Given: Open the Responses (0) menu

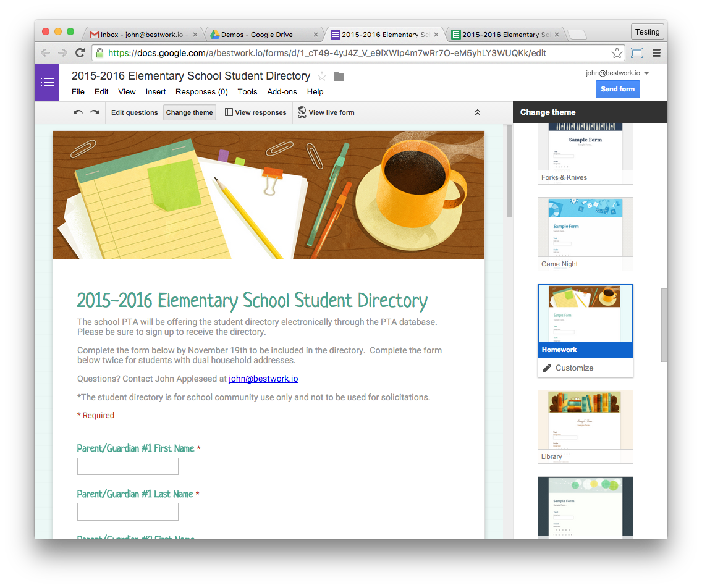Looking at the screenshot, I should 201,92.
